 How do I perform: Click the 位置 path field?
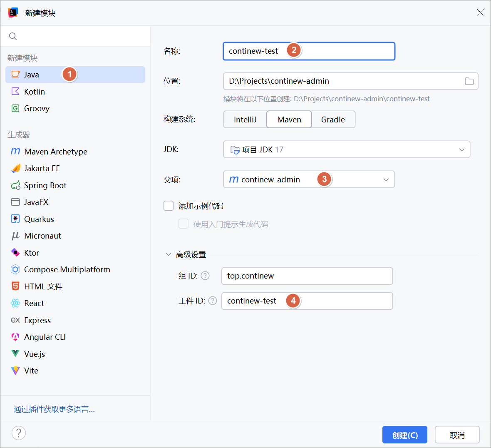[351, 81]
